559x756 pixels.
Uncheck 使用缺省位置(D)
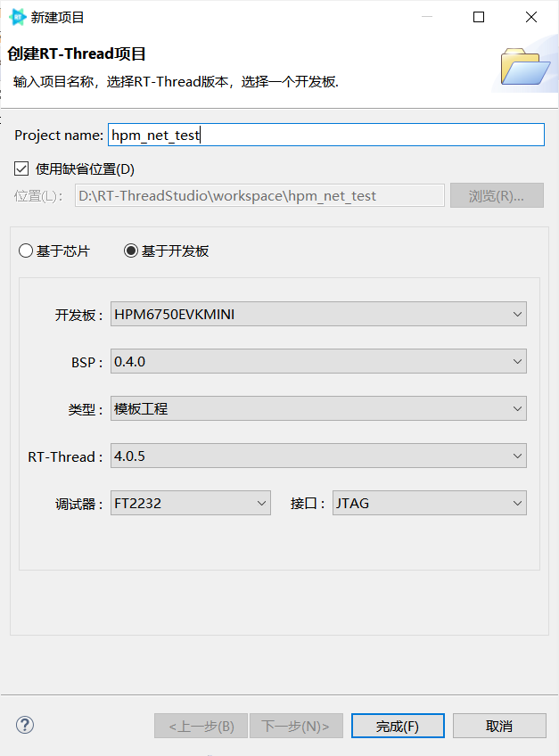point(21,168)
